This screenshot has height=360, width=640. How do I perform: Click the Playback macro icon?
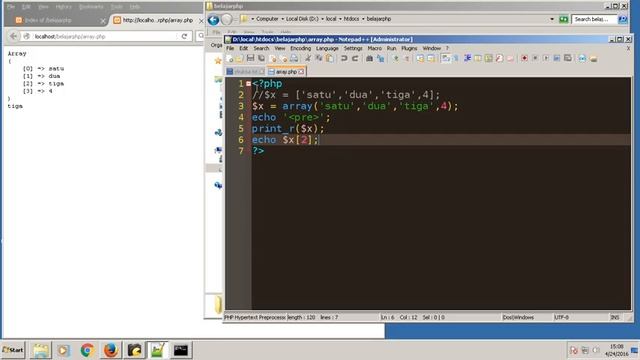[546, 58]
